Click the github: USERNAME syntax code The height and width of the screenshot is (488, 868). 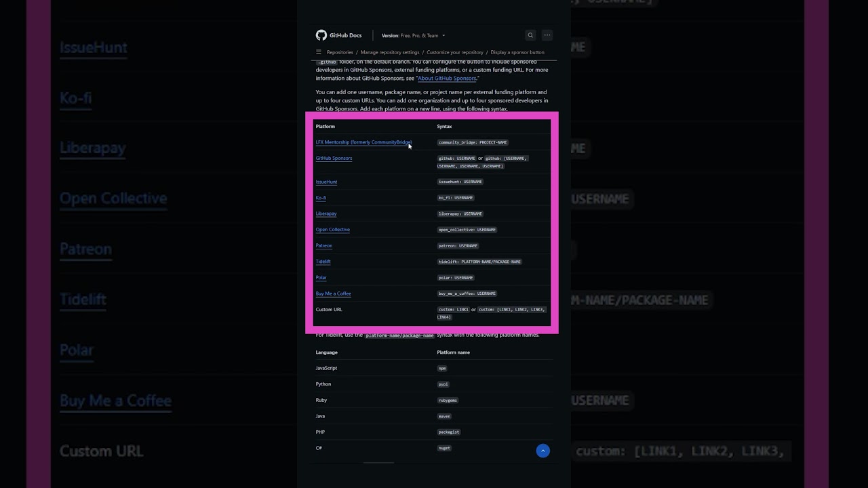pos(457,158)
